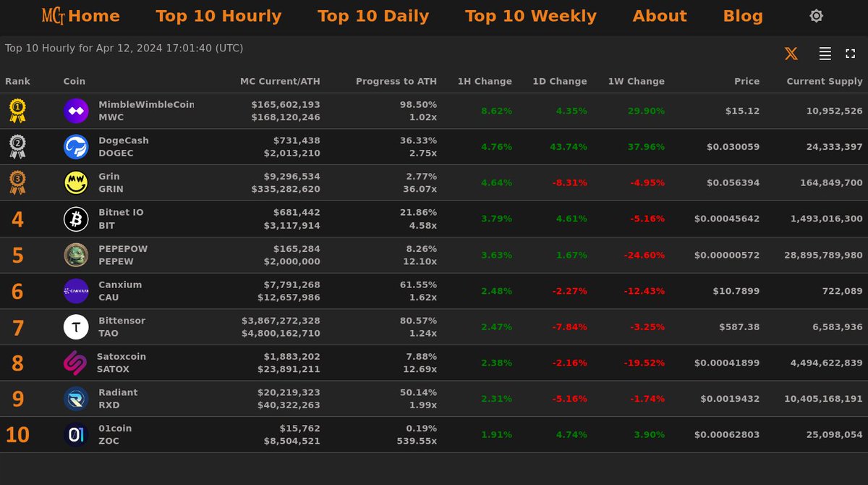Open the PEPEPOW PEPEW coin name

(x=123, y=255)
